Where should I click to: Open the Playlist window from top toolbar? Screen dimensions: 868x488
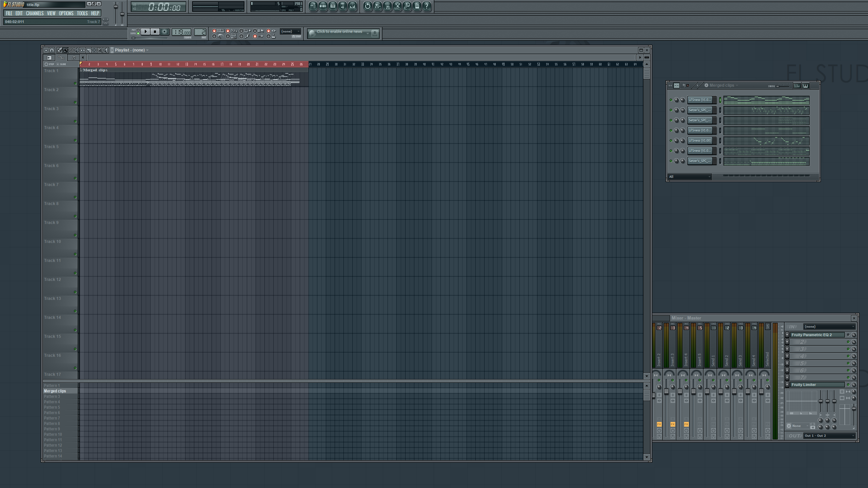(x=313, y=6)
